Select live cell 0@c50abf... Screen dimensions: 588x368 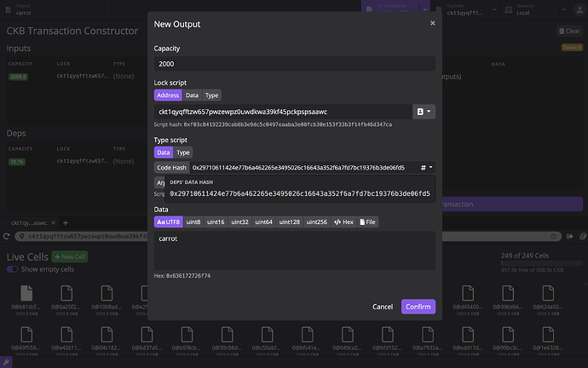coord(267,340)
